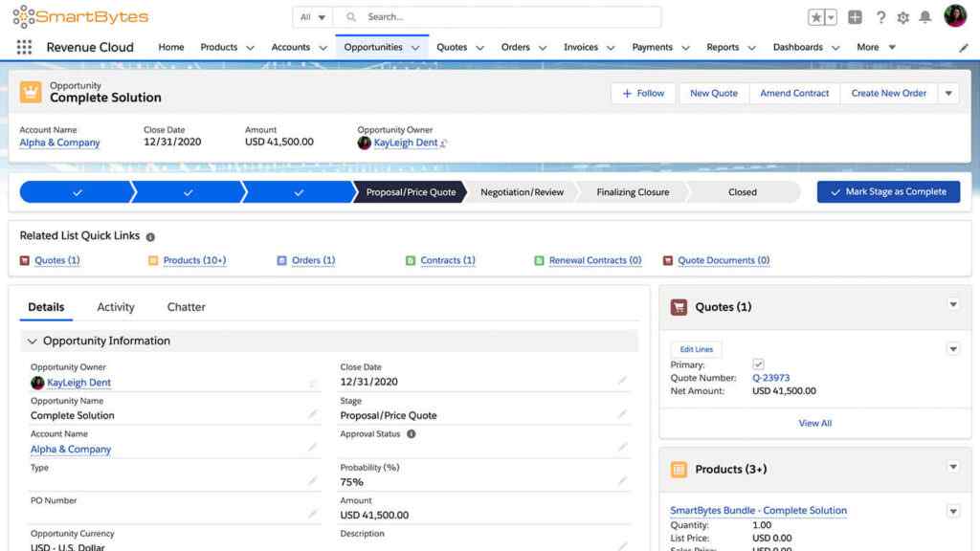Select the Finalizing Closure stage

[x=633, y=192]
